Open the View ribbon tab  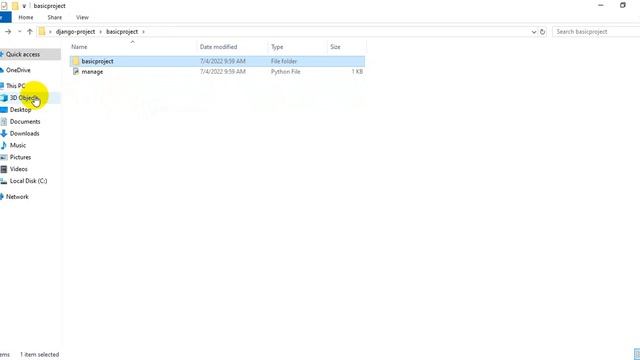point(82,18)
